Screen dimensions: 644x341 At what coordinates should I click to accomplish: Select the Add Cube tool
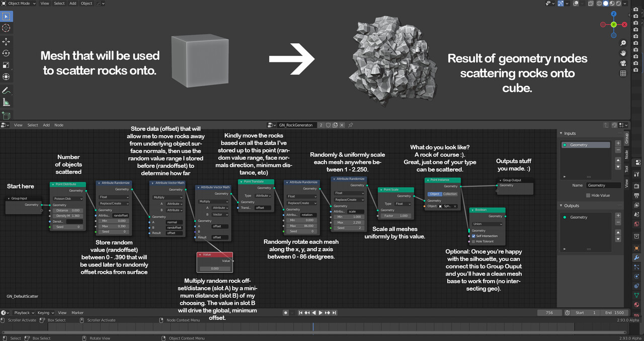point(7,114)
